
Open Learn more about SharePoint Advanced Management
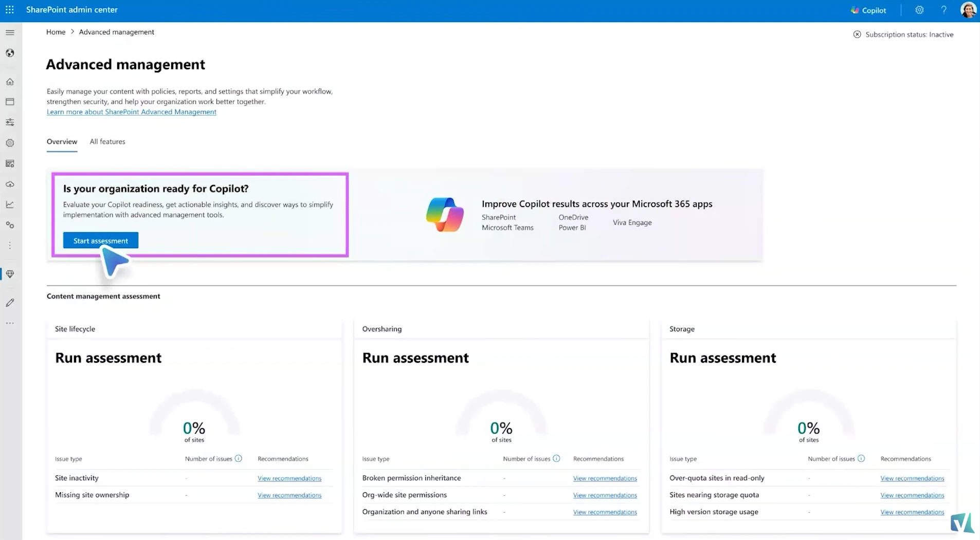(132, 112)
